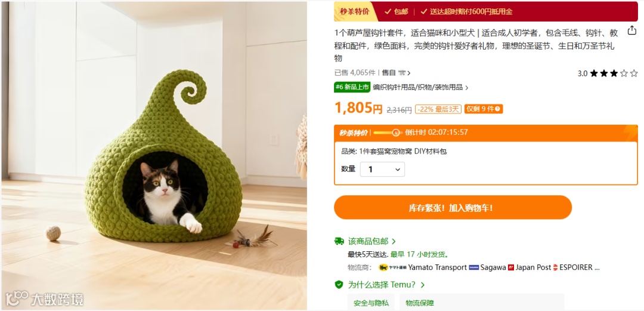Click the share icon beside product title
Image resolution: width=644 pixels, height=311 pixels.
click(631, 31)
